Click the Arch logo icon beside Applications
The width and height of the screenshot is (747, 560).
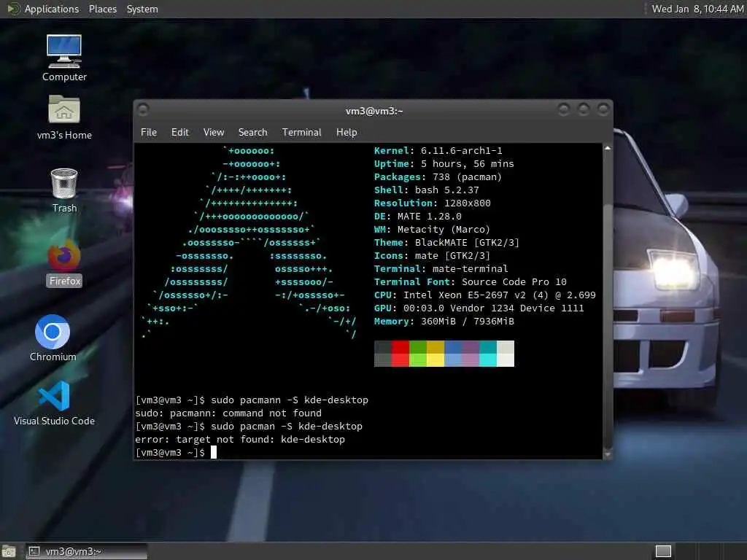(x=13, y=9)
